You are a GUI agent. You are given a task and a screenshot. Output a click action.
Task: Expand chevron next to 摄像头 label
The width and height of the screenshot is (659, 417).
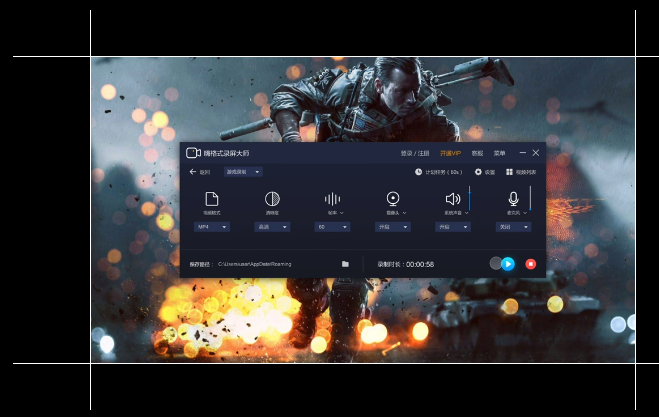(404, 213)
